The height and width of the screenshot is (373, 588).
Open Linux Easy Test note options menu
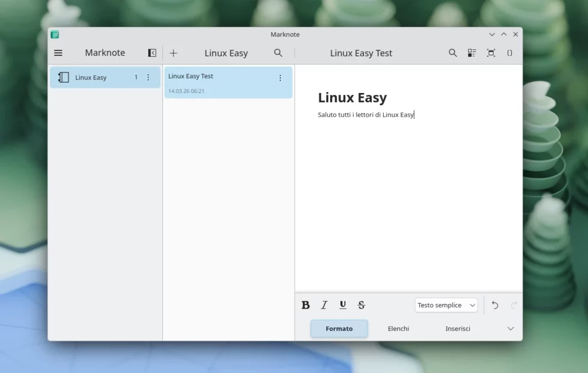(x=280, y=78)
